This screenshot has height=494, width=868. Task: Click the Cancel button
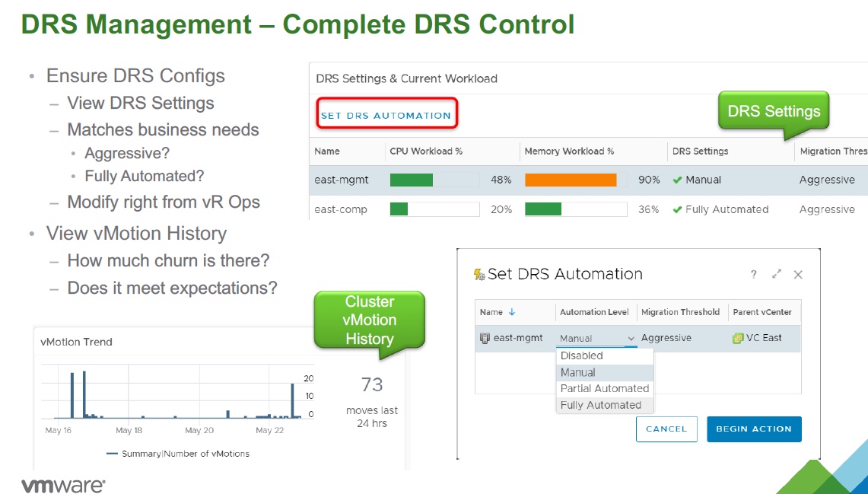tap(666, 429)
